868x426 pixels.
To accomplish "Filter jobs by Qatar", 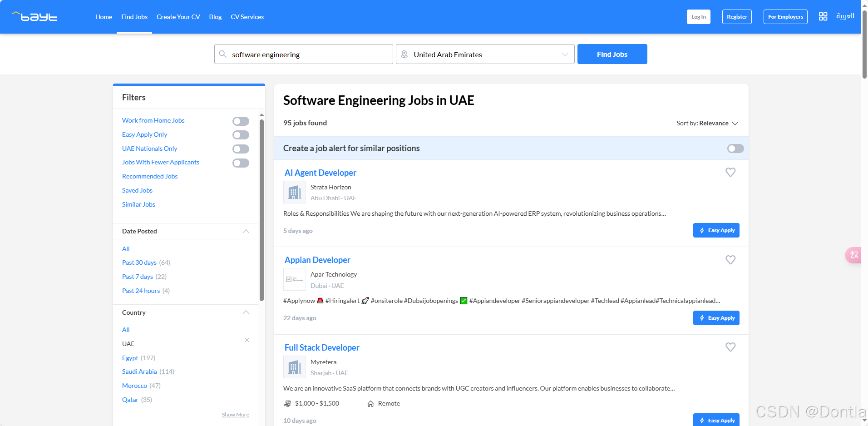I will (130, 400).
